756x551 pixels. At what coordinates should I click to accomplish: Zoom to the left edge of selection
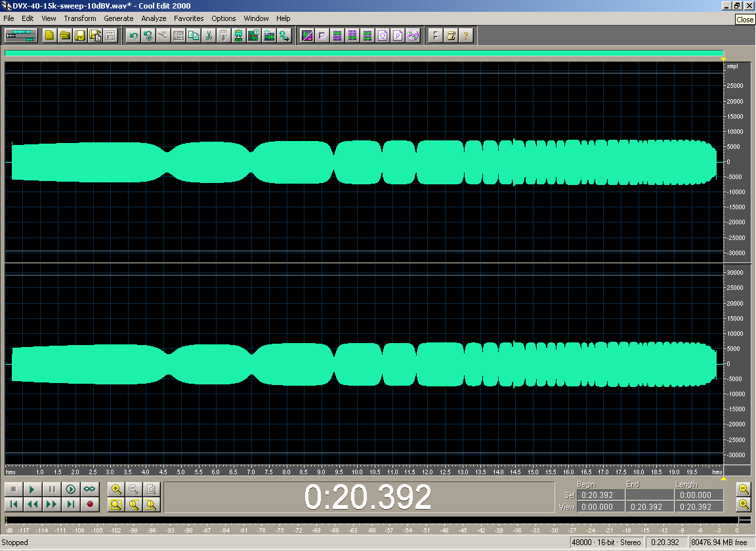(x=134, y=504)
